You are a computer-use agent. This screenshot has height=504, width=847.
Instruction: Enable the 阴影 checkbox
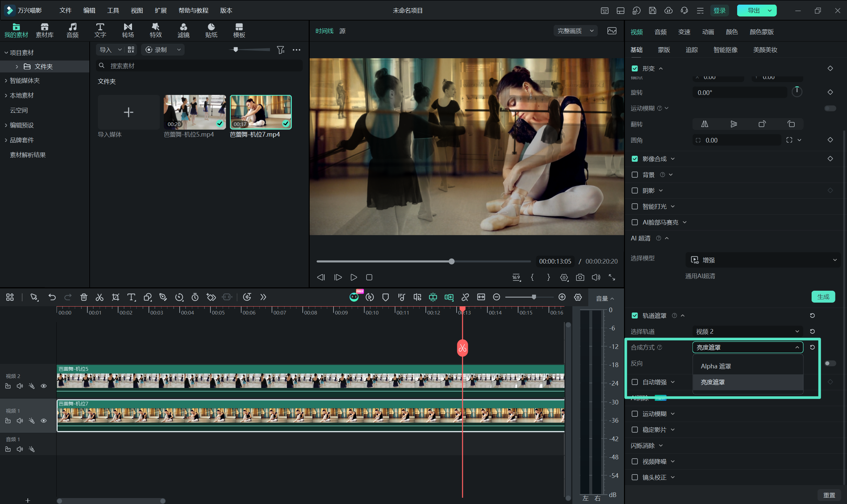click(635, 190)
